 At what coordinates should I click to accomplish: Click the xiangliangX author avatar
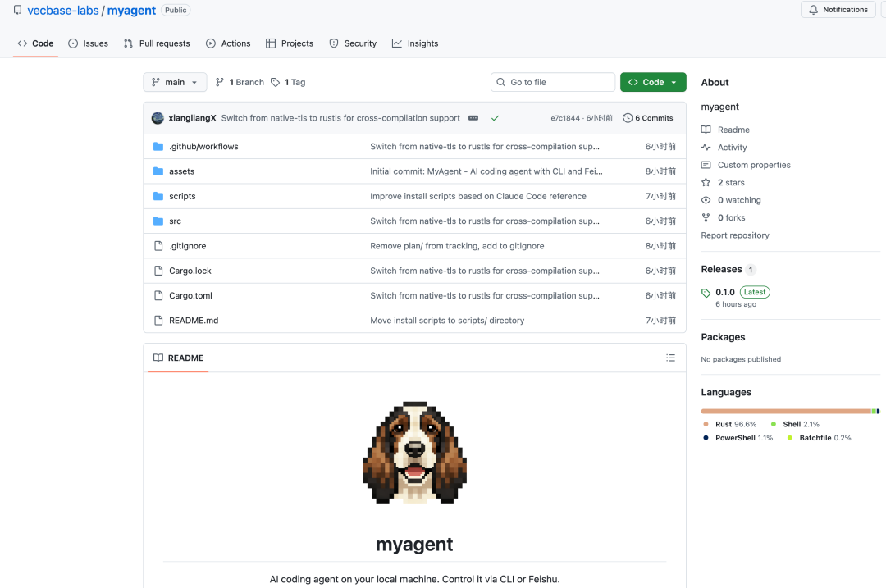(158, 118)
